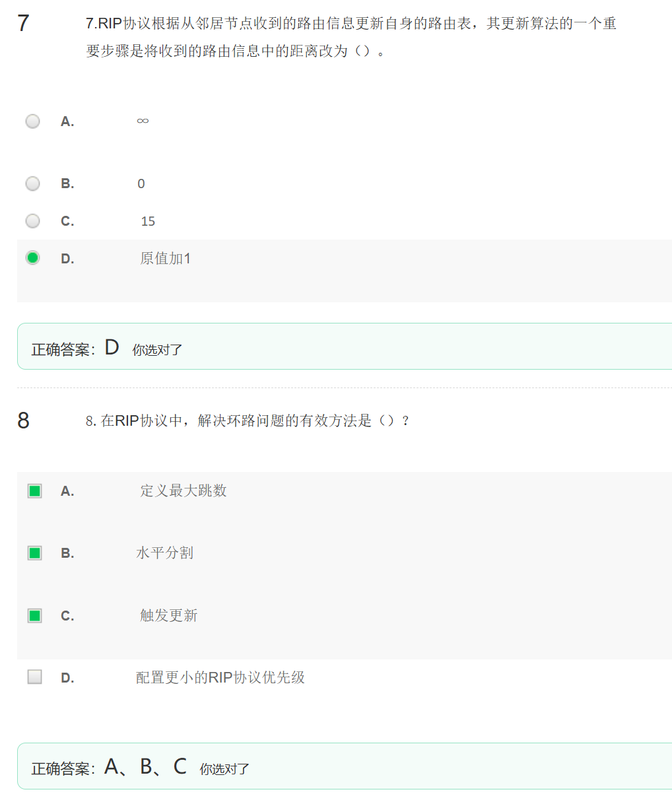Click the 定义最大跳数 option text
The width and height of the screenshot is (672, 806).
[183, 490]
